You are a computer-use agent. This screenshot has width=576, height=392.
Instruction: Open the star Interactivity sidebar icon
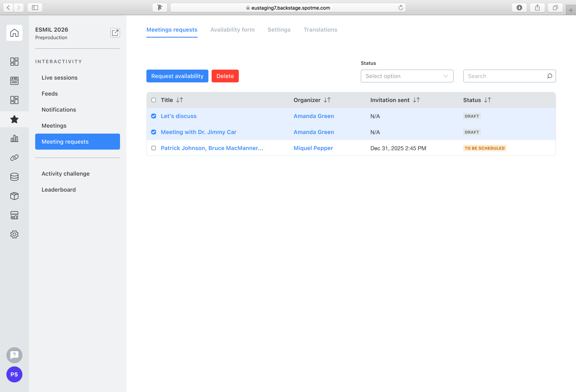(x=14, y=119)
